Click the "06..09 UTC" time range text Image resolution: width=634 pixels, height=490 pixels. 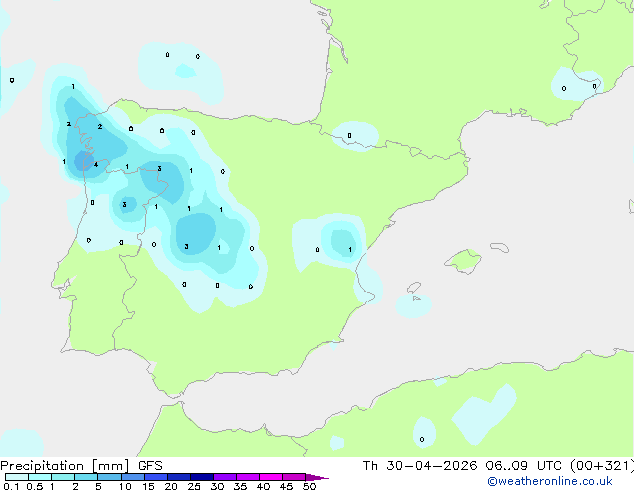point(524,466)
